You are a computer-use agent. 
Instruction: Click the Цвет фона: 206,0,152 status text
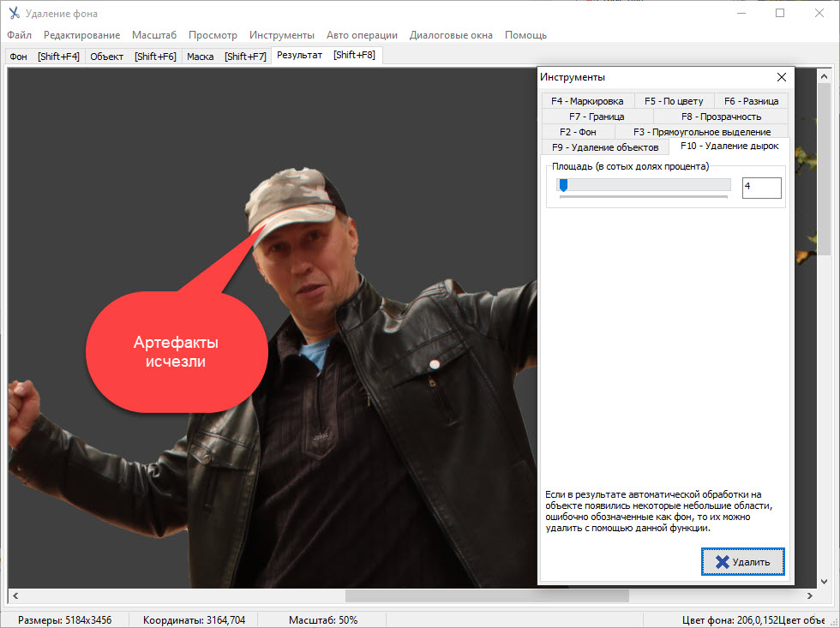tap(729, 620)
